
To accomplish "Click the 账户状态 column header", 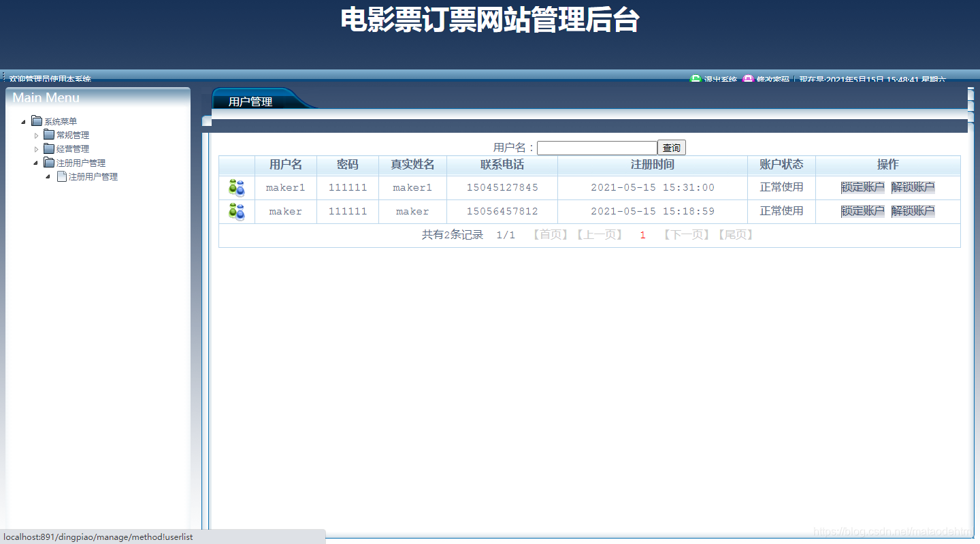I will tap(781, 165).
